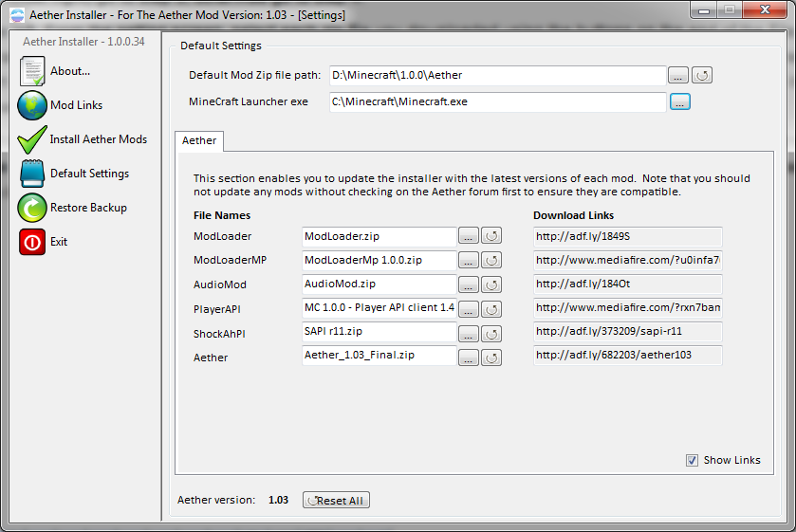Minimize the Aether Installer window
This screenshot has width=796, height=532.
point(704,10)
